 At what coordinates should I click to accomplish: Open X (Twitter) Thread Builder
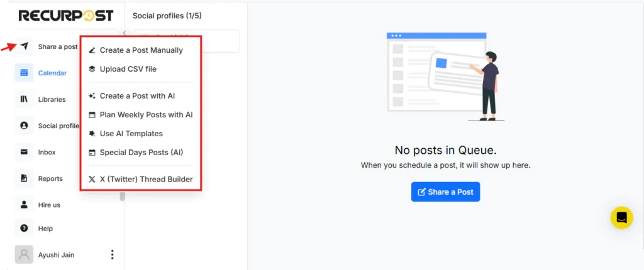(x=146, y=180)
